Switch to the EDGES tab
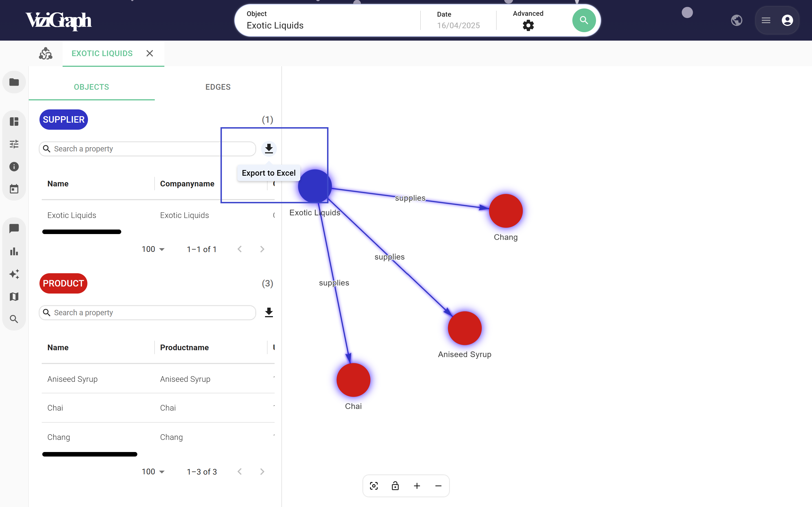Image resolution: width=812 pixels, height=507 pixels. 218,87
